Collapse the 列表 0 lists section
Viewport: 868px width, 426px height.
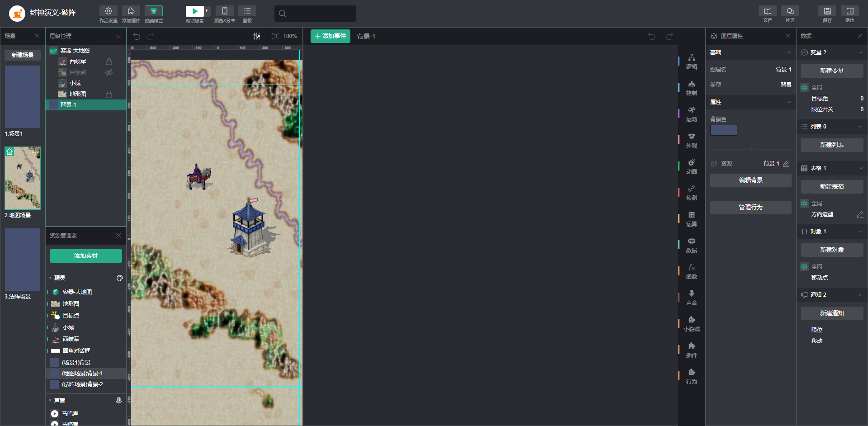(x=860, y=127)
